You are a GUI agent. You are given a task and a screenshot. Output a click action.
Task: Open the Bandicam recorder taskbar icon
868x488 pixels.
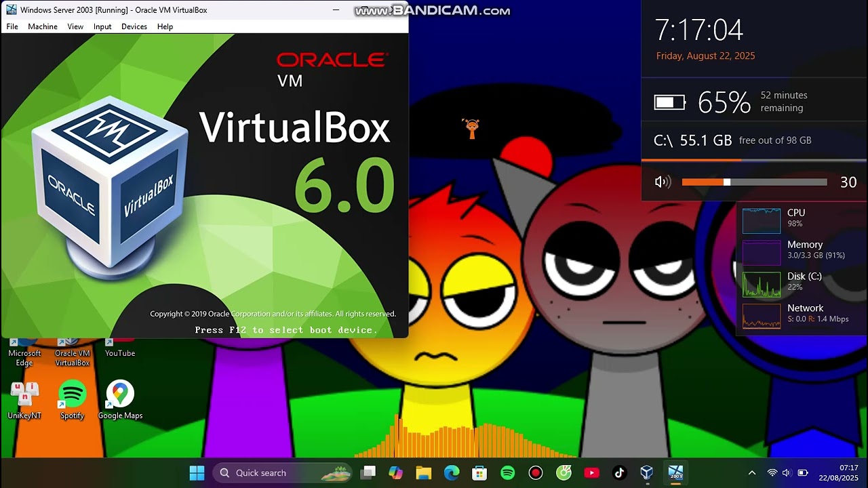536,473
